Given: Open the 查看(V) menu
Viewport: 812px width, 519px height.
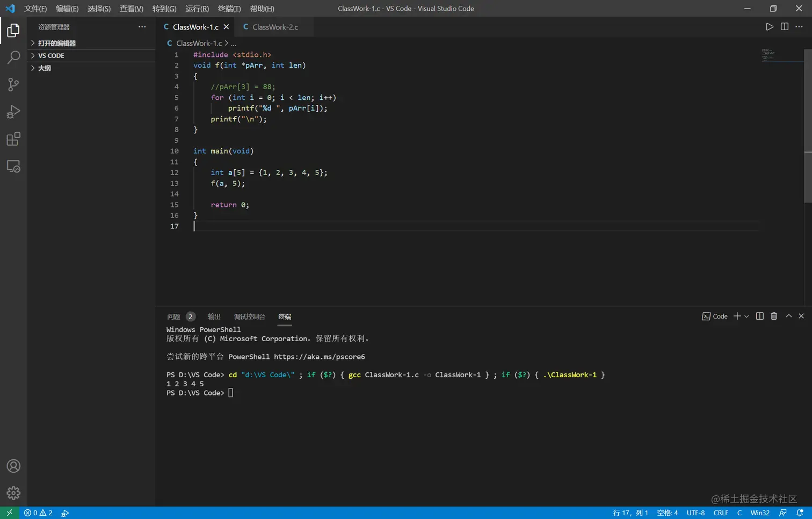Looking at the screenshot, I should coord(132,9).
